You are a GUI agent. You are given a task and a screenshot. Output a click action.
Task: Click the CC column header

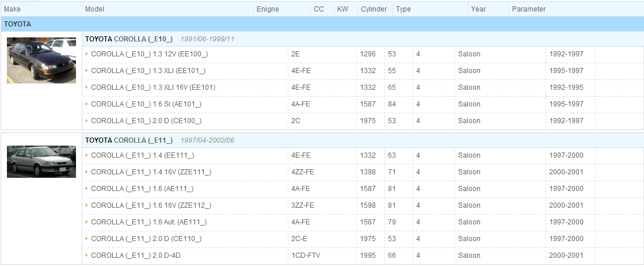[x=319, y=9]
